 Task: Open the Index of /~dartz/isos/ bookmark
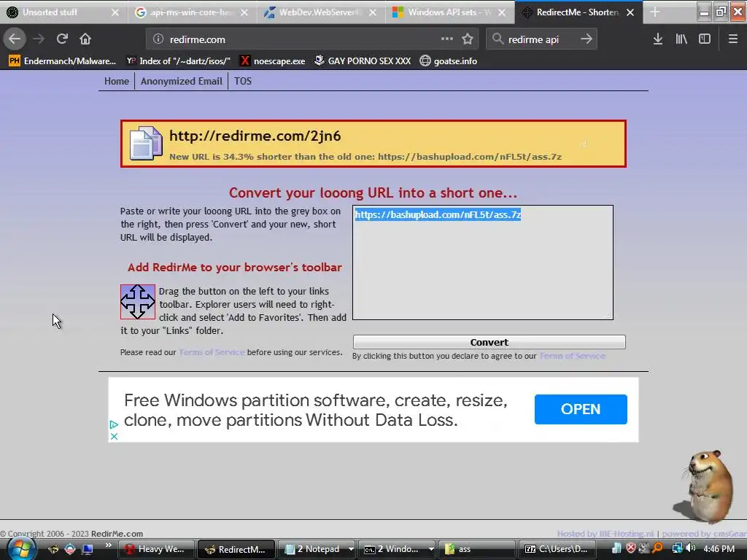pyautogui.click(x=178, y=61)
